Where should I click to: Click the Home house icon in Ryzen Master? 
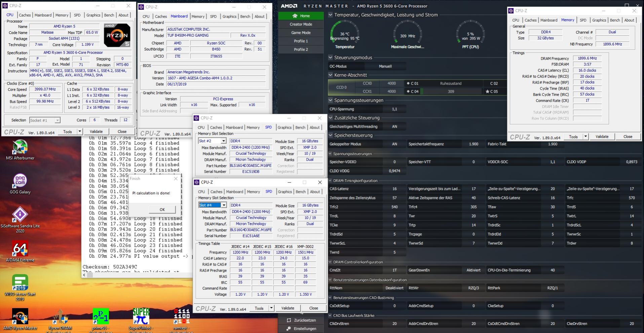click(x=295, y=16)
